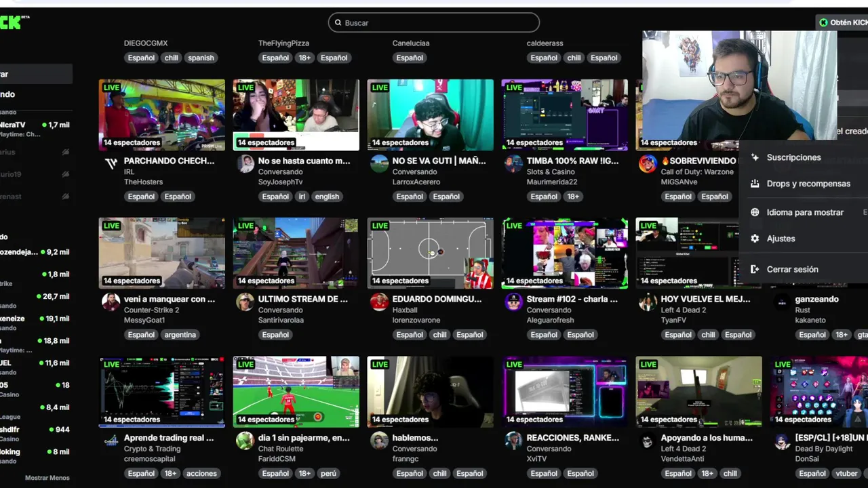The height and width of the screenshot is (488, 868).
Task: Open TIMBA 100% RAW stream title
Action: tap(572, 161)
